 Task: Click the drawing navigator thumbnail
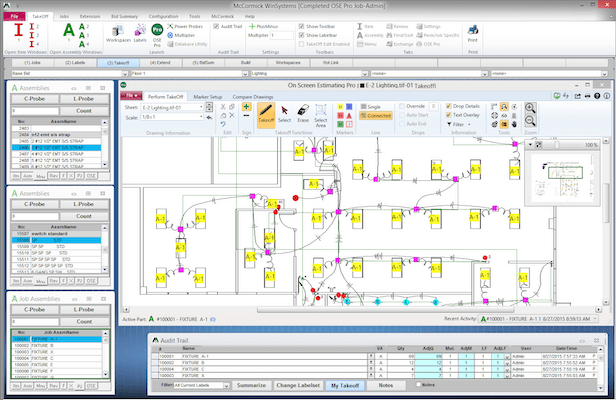[562, 176]
